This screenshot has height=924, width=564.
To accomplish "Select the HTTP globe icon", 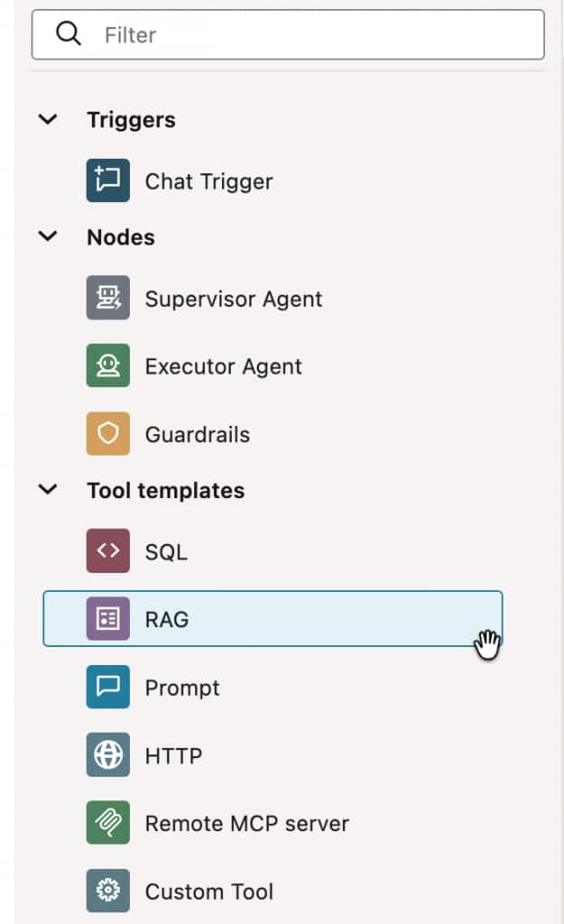I will (x=108, y=755).
